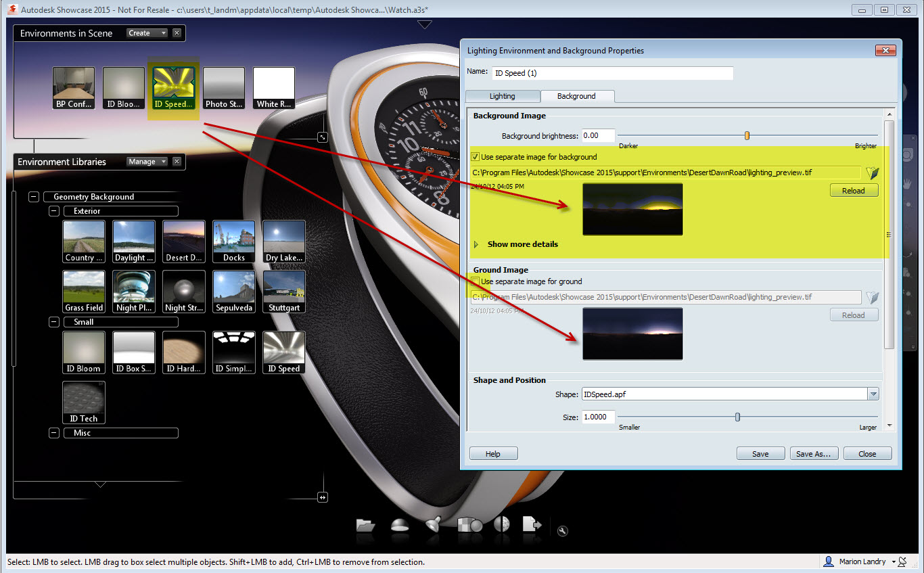Viewport: 924px width, 573px height.
Task: Open the file folder icon in bottom toolbar
Action: coord(365,525)
